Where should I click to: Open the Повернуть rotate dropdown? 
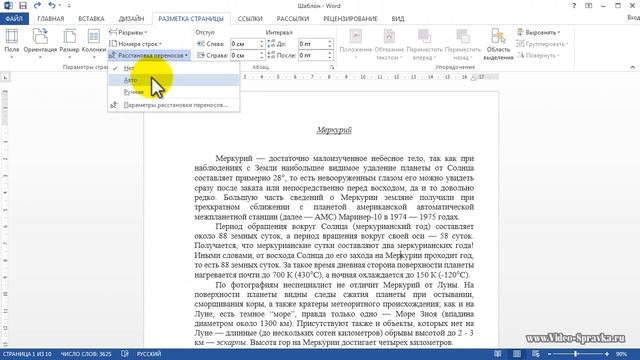coord(538,55)
